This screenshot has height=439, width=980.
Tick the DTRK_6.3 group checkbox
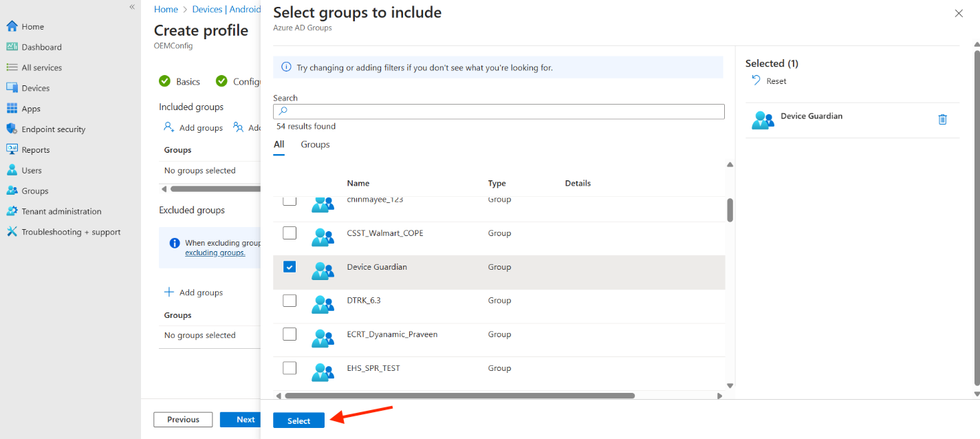(x=290, y=301)
